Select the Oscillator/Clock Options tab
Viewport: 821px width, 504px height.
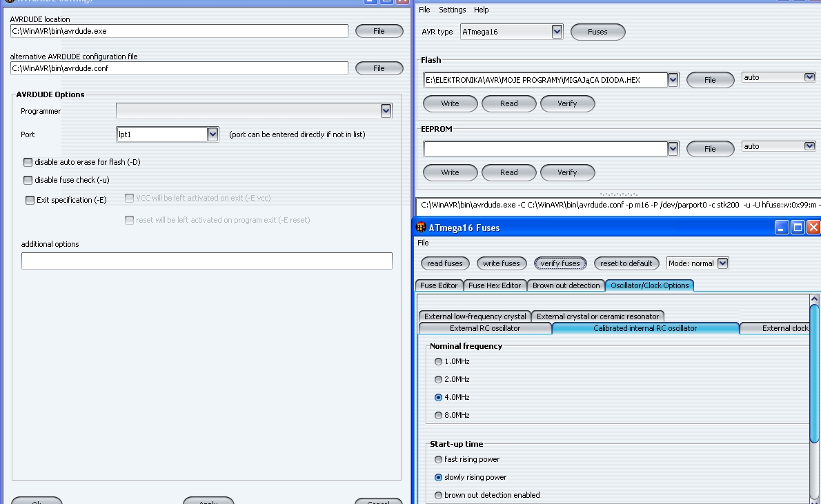[650, 285]
